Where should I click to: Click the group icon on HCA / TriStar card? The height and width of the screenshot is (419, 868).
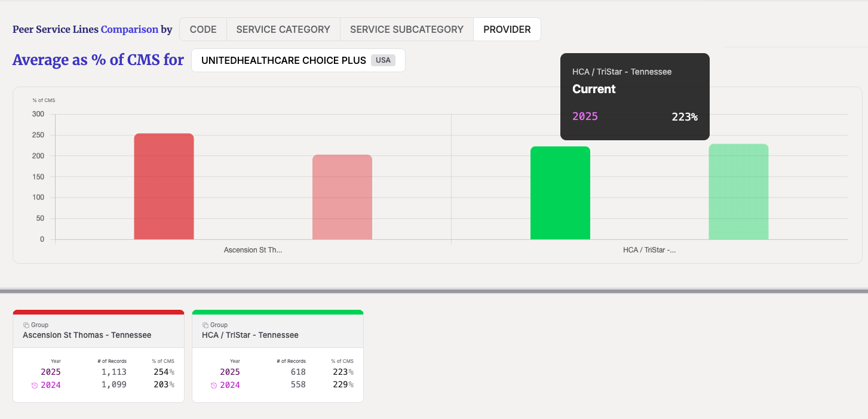pos(206,325)
